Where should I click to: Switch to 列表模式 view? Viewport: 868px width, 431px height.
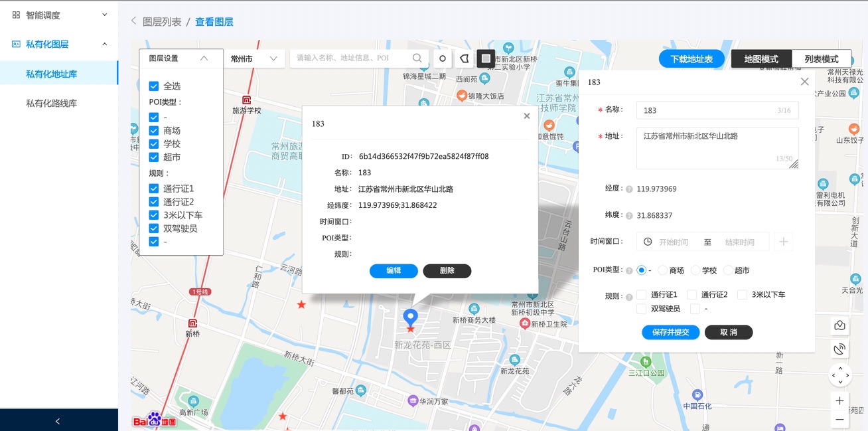click(x=822, y=59)
